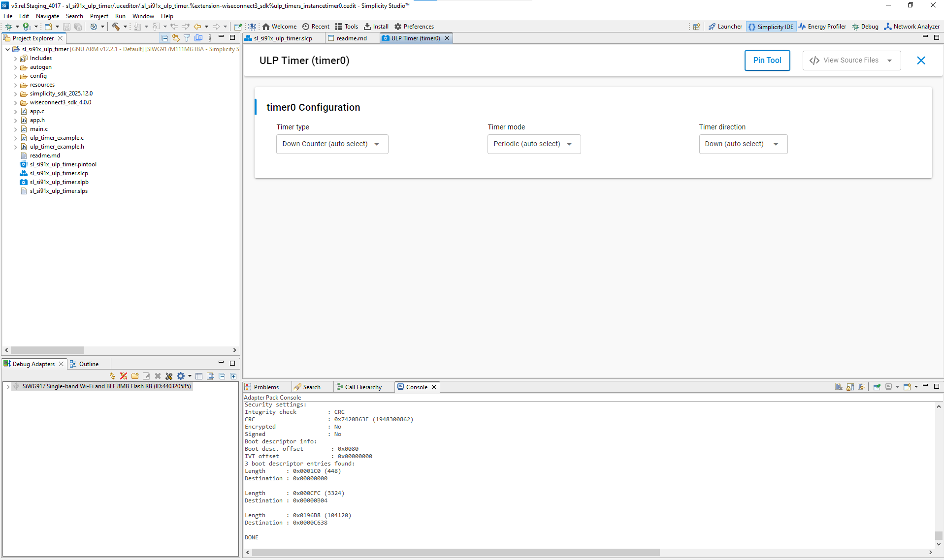Select the Debug bug icon on the toolbar
This screenshot has width=944, height=560.
point(8,26)
